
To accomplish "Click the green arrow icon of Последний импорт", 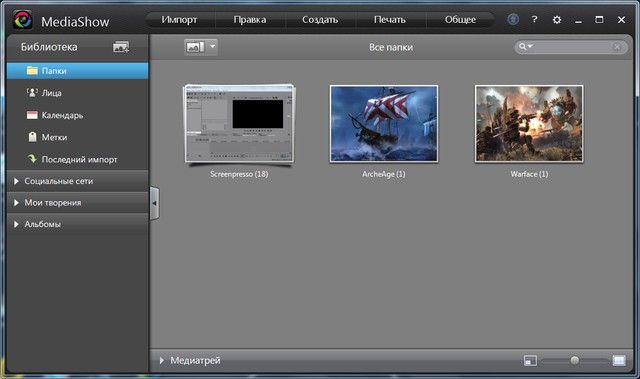I will click(x=32, y=159).
